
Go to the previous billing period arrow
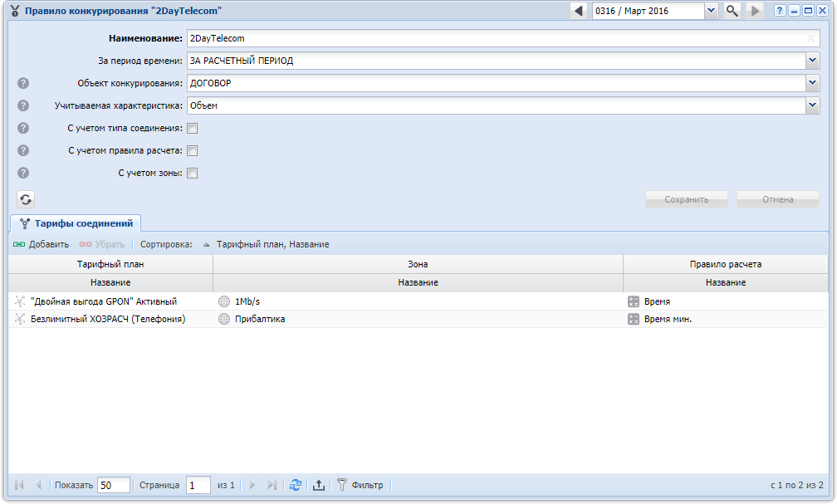(579, 11)
